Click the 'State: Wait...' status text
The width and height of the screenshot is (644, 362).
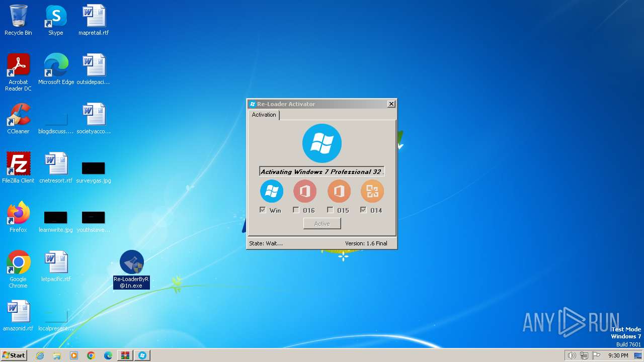[x=266, y=243]
